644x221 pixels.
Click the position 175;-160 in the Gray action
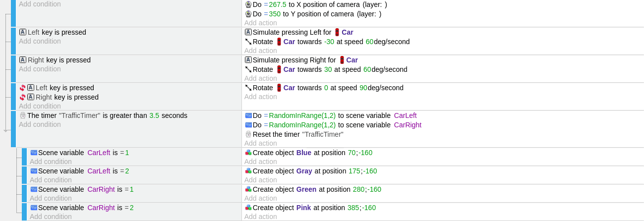(362, 171)
